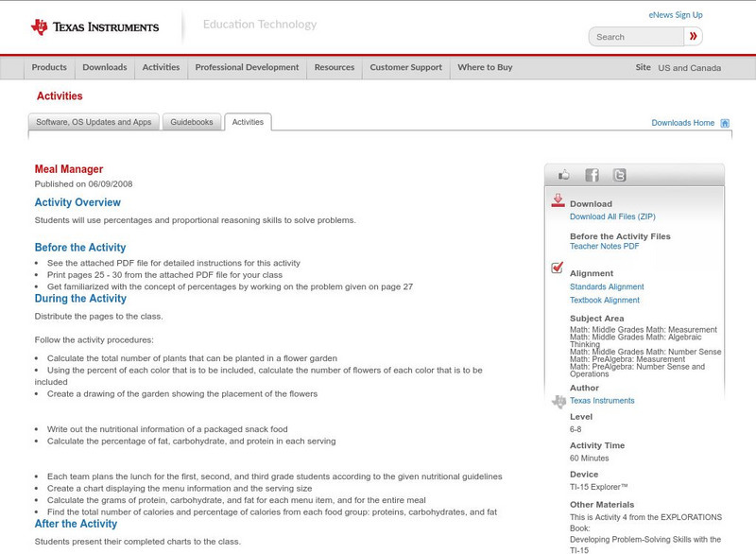Select the Activities tab
Screen dimensions: 756x554
248,121
